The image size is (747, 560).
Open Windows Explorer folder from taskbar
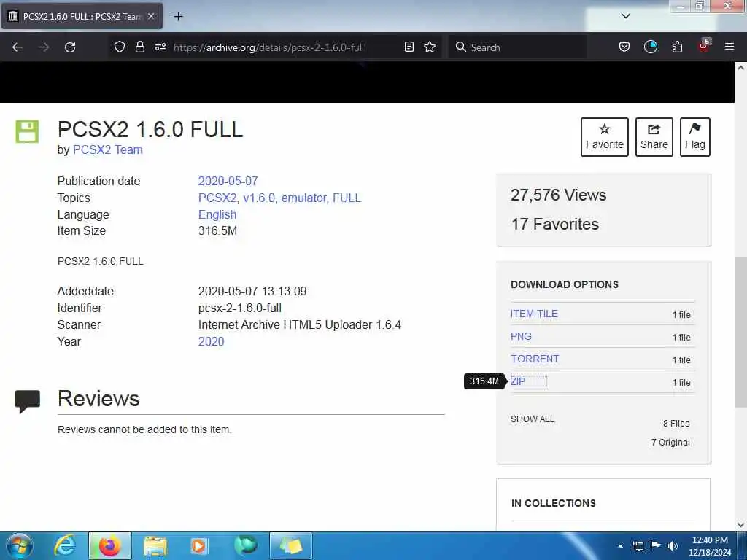coord(155,545)
